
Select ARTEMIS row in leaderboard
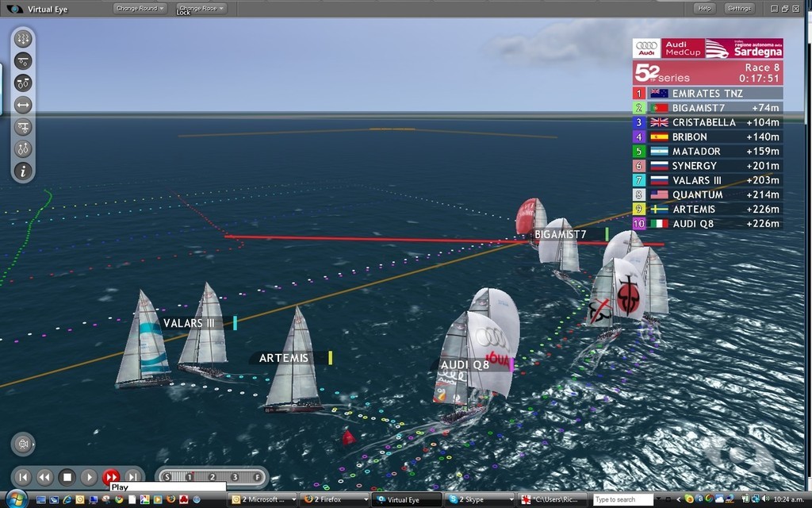click(707, 210)
